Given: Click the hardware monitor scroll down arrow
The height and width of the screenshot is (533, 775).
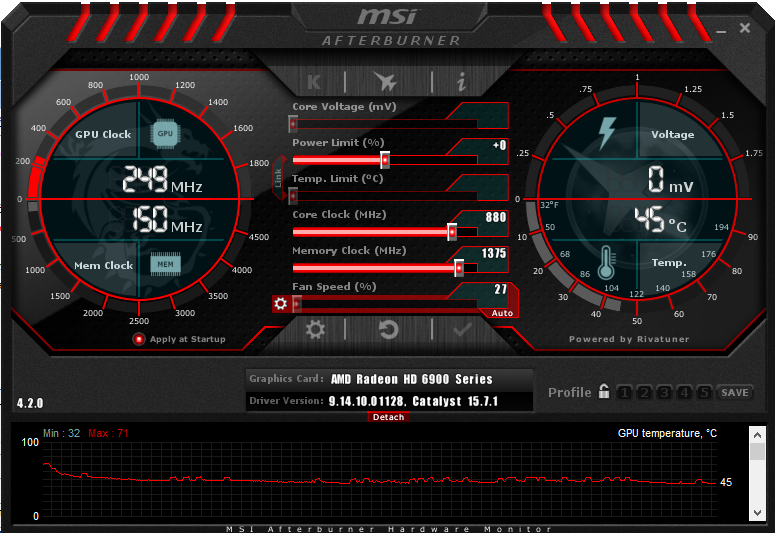Looking at the screenshot, I should (757, 513).
